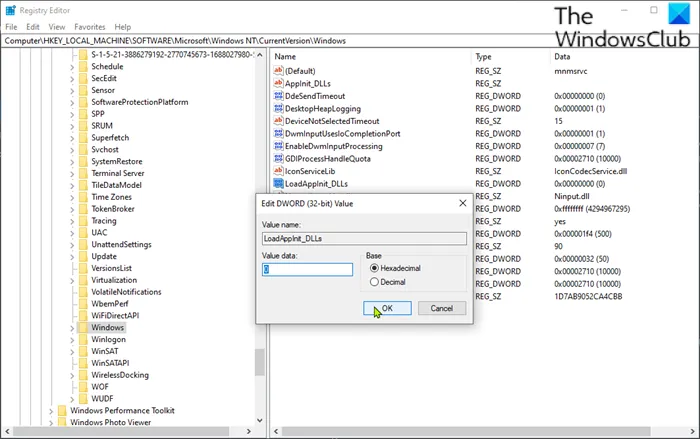Screen dimensions: 700x439
Task: Click the IconServiceLib string value icon
Action: click(x=278, y=171)
